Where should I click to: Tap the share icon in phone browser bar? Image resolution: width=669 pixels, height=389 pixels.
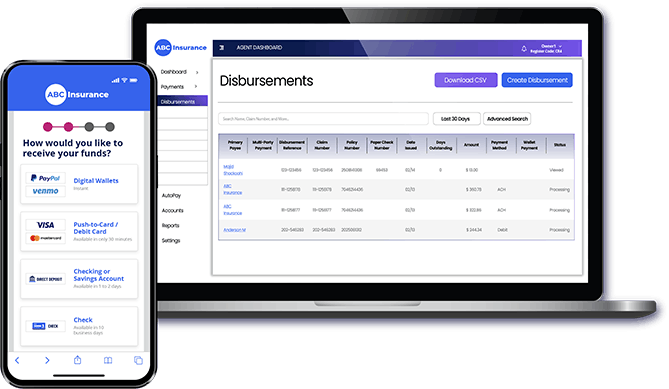(x=77, y=360)
